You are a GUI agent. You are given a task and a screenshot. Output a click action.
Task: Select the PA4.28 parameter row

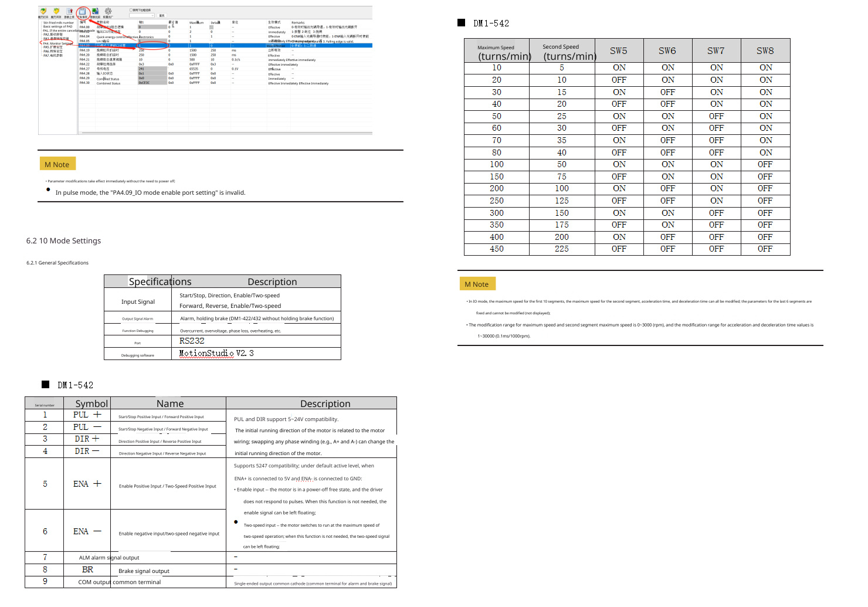click(x=225, y=74)
